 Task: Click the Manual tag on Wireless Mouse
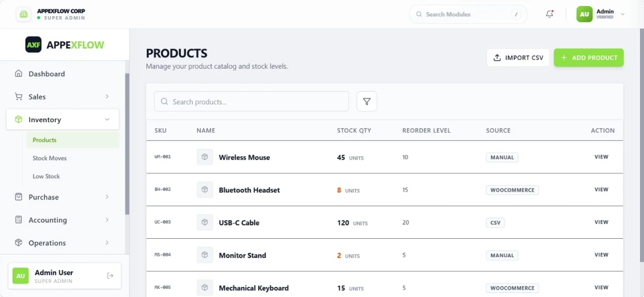click(502, 157)
